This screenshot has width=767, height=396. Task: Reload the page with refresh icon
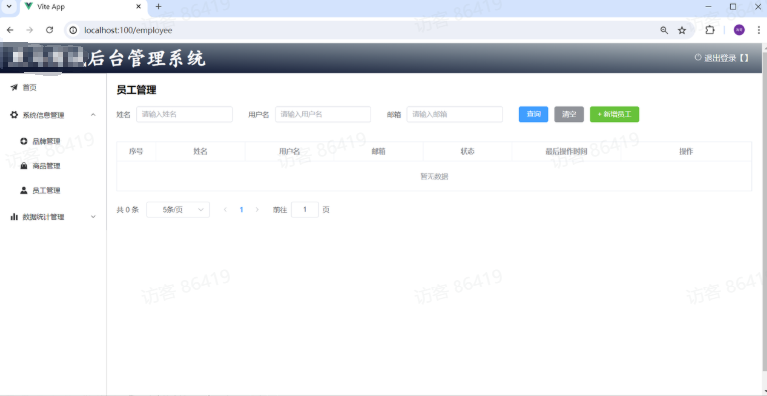tap(49, 30)
